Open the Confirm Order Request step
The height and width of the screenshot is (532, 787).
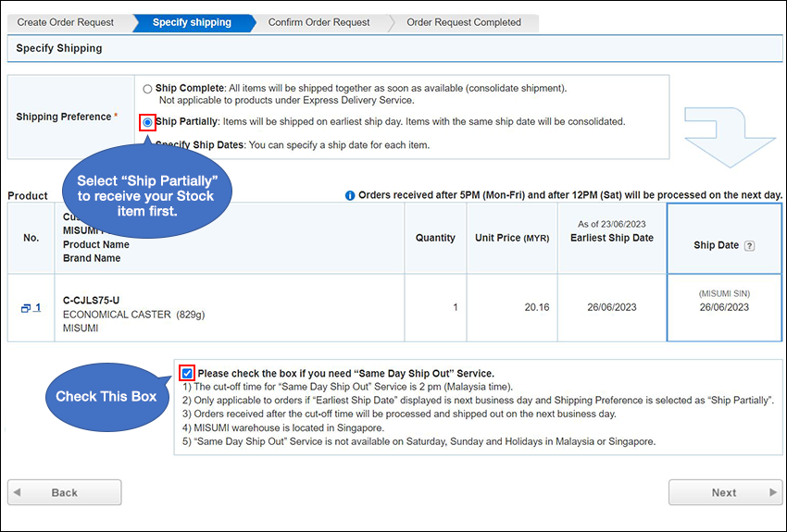[319, 22]
